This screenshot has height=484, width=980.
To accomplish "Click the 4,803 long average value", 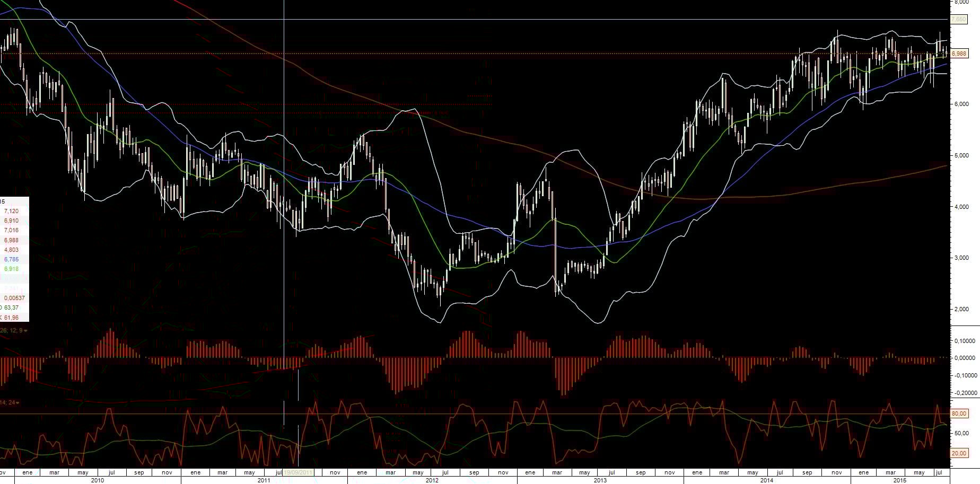I will pos(11,250).
